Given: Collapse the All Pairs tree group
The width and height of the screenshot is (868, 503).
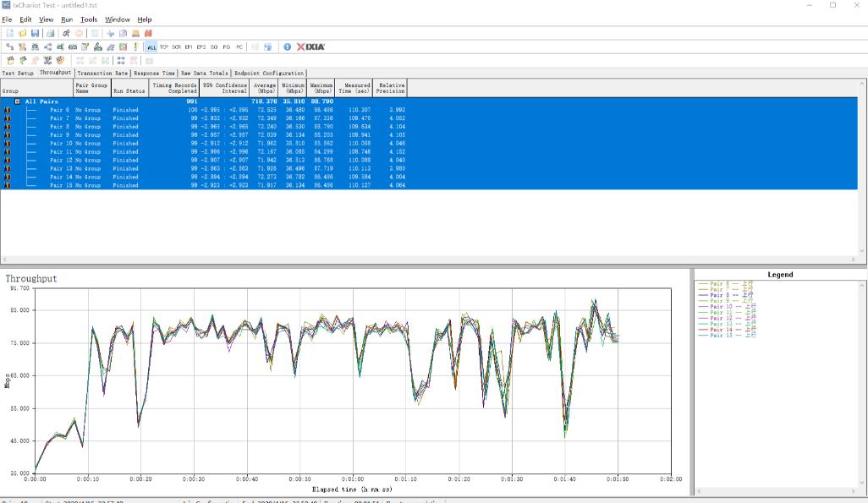Looking at the screenshot, I should tap(17, 101).
